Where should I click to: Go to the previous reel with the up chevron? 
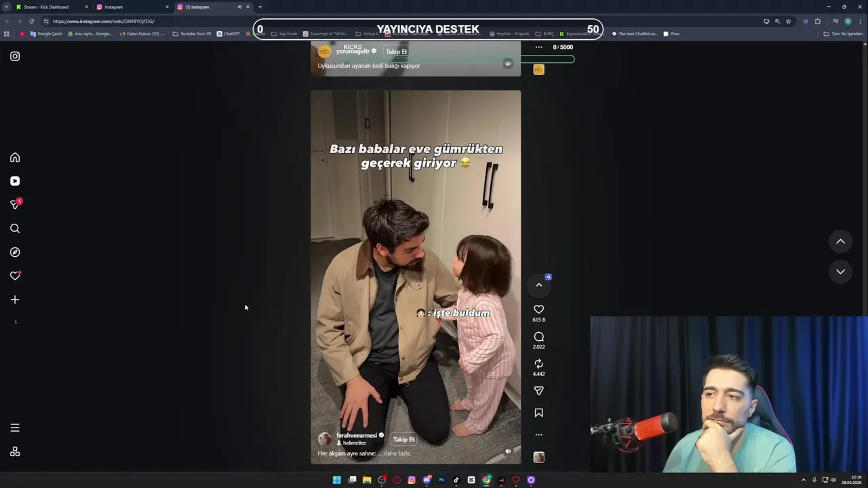point(840,241)
